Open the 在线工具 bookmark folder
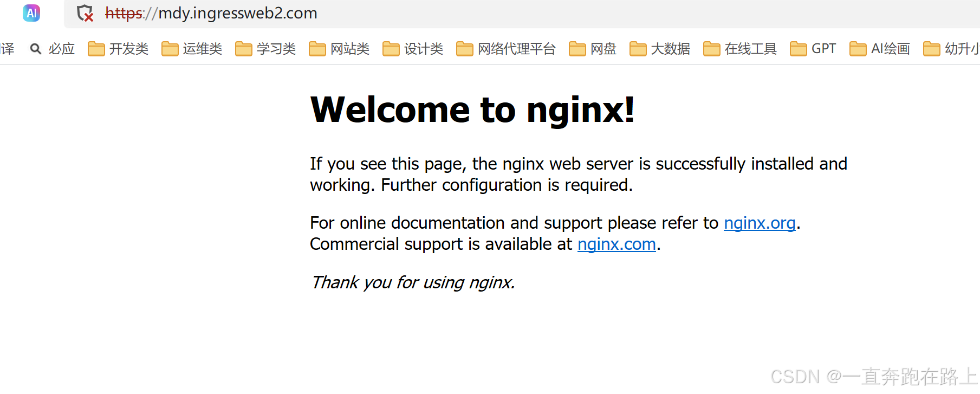Screen dimensions: 980x394 click(740, 49)
